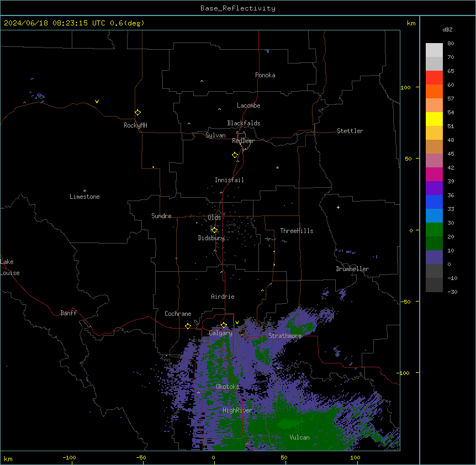
Task: Click the yellow diamond marker above RockyMH
Action: [137, 113]
